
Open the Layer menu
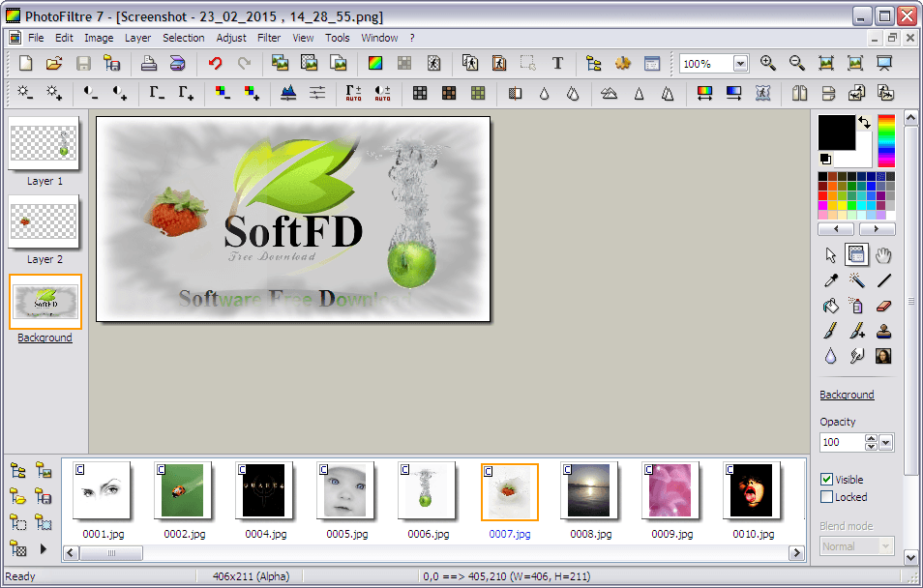pos(137,38)
